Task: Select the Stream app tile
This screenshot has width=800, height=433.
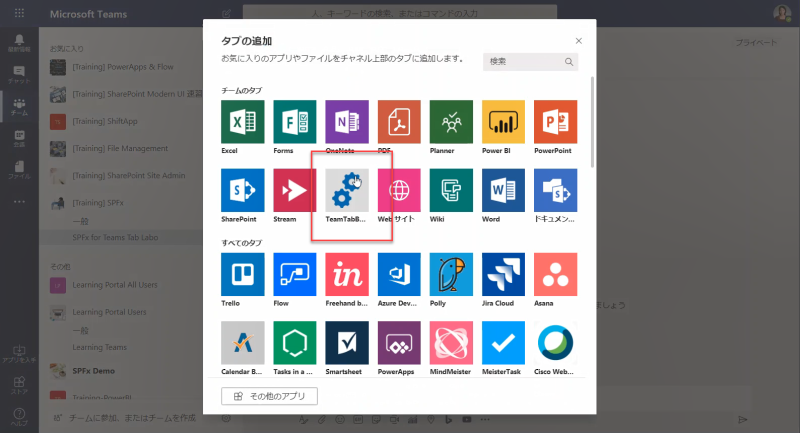Action: click(x=294, y=190)
